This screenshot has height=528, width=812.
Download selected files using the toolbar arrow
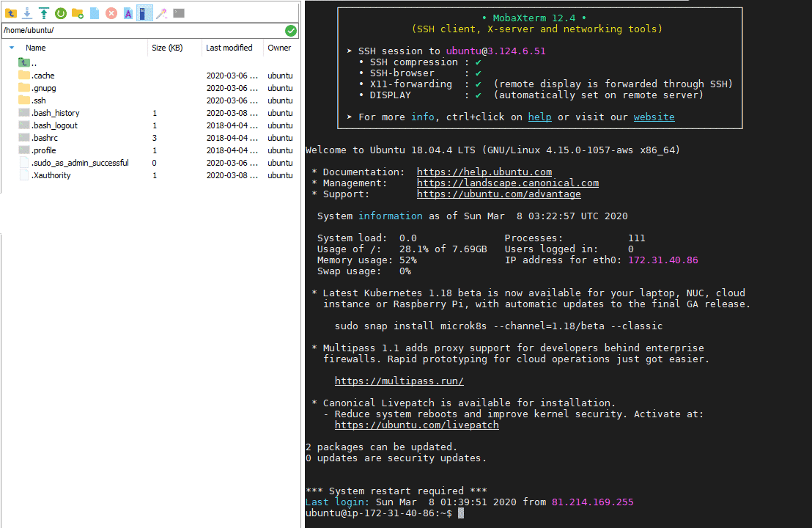click(x=27, y=13)
